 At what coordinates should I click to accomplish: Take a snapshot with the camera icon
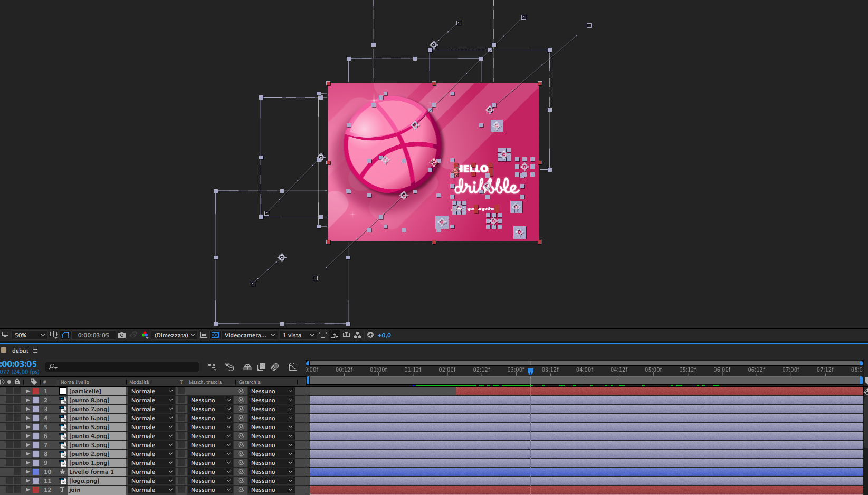[122, 335]
